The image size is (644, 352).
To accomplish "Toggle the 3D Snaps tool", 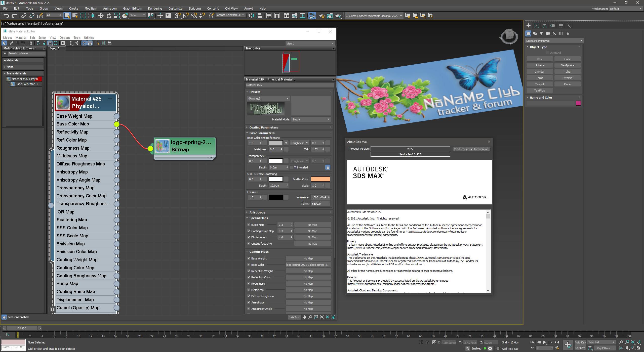I will coord(178,16).
